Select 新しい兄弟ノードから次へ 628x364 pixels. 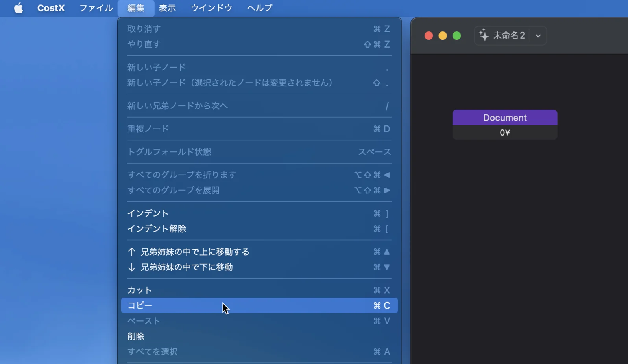tap(259, 106)
